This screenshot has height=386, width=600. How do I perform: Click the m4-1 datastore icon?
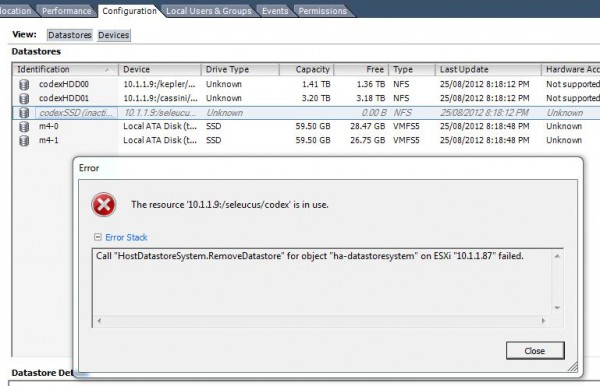click(24, 141)
